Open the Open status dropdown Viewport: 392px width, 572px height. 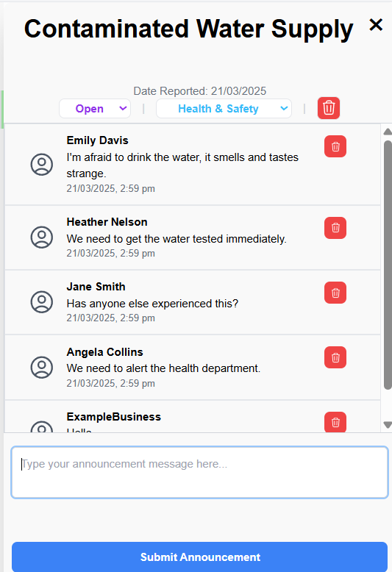tap(95, 108)
